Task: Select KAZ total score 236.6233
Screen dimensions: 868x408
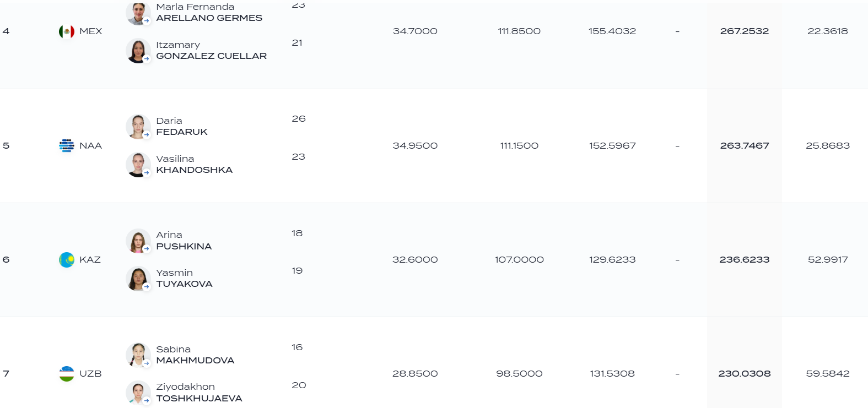Action: 745,260
